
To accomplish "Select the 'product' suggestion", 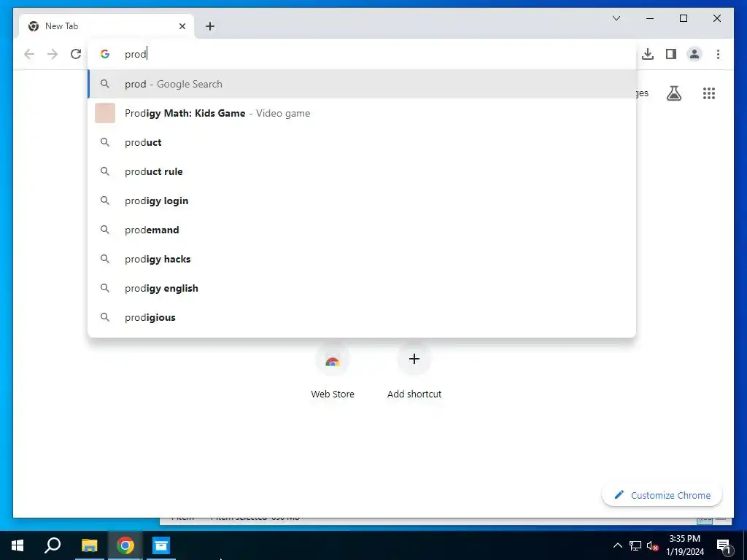I will click(362, 142).
